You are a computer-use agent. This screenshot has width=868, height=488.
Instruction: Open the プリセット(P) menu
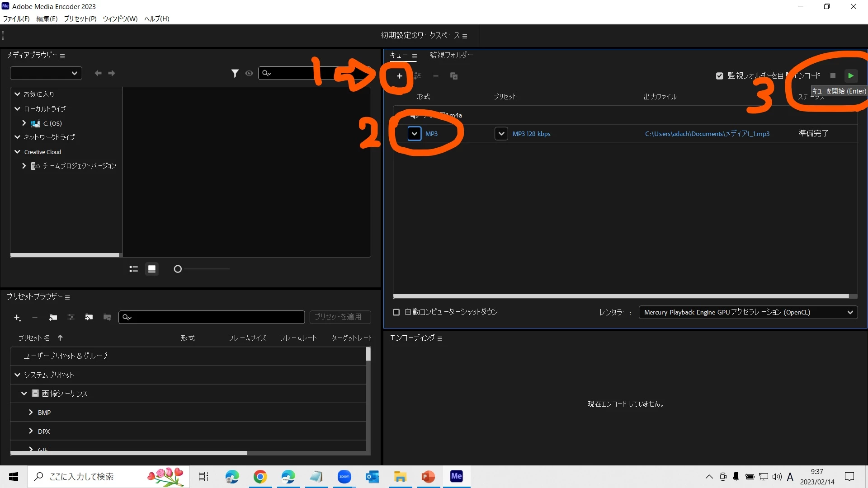pyautogui.click(x=80, y=19)
